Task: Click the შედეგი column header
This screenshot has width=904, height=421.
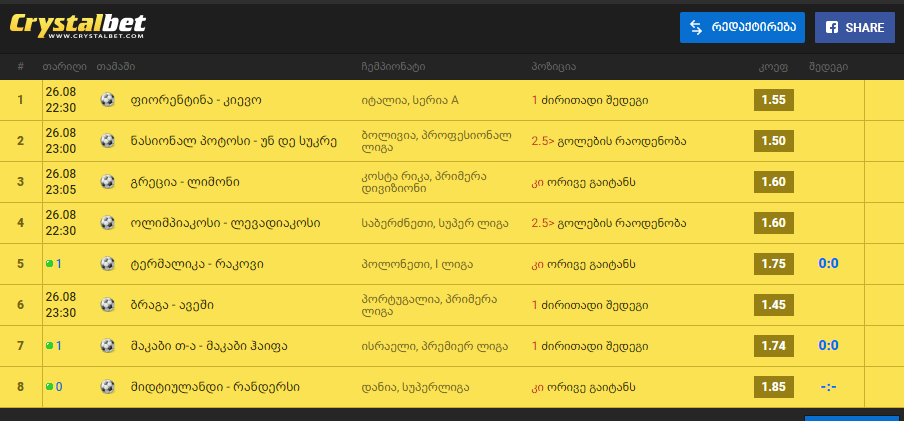Action: pyautogui.click(x=828, y=67)
